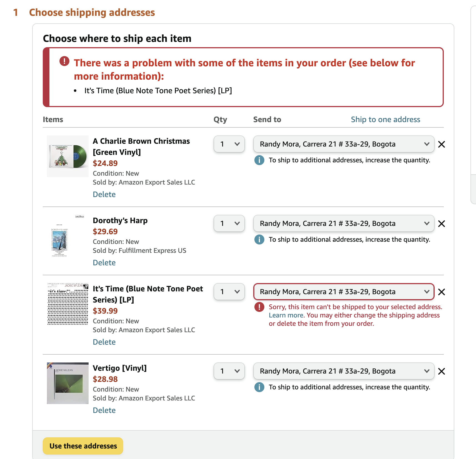The width and height of the screenshot is (476, 459).
Task: Click X icon beside Vertigo address dropdown
Action: pos(441,371)
